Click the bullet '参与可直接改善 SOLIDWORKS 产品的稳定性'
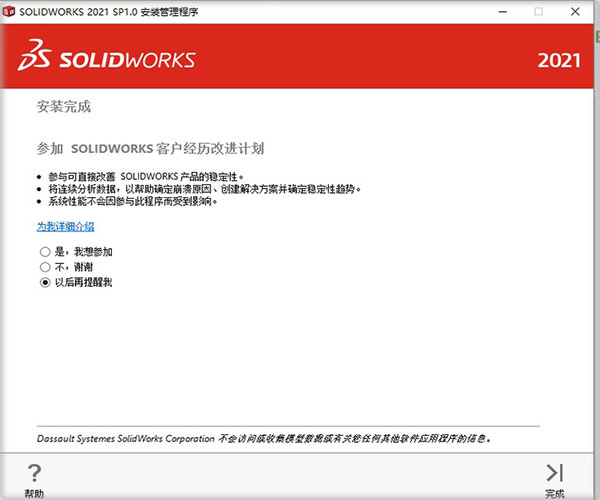Image resolution: width=600 pixels, height=500 pixels. click(146, 177)
